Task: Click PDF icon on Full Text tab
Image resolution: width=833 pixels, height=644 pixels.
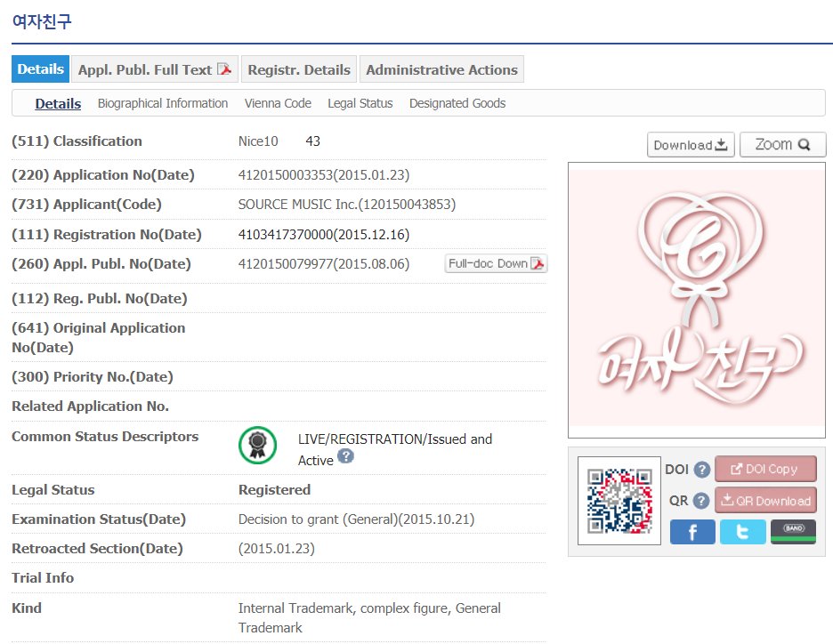Action: (225, 69)
